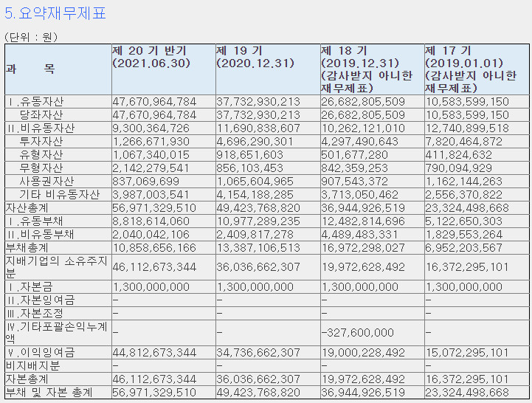Select the Ⅰ.유동부채 row label
The height and width of the screenshot is (403, 532).
[35, 221]
